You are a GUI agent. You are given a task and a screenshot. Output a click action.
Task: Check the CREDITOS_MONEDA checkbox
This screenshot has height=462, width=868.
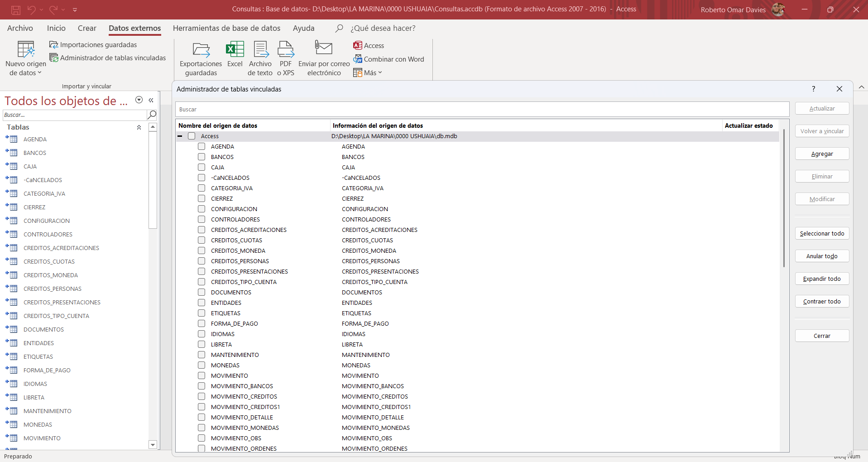click(x=201, y=250)
